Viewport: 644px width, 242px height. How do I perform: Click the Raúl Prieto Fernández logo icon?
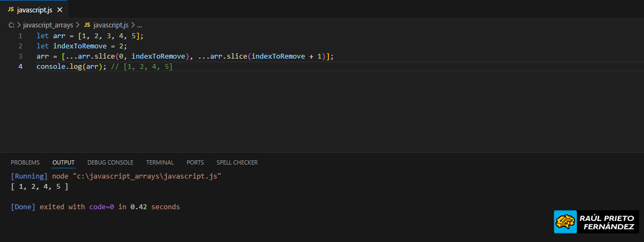coord(565,222)
